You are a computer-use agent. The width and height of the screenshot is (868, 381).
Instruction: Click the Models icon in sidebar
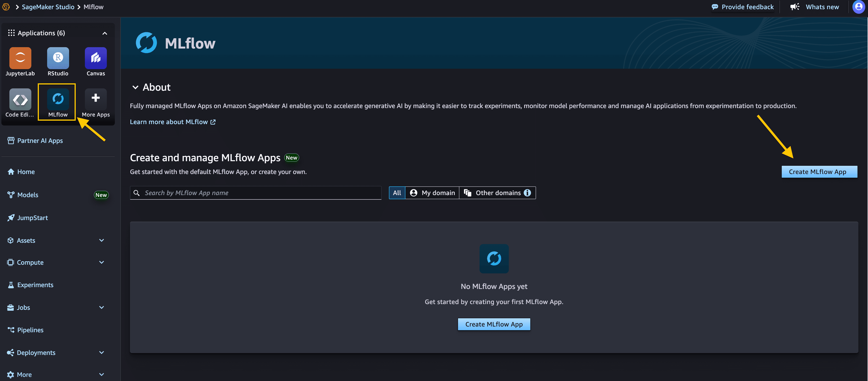pyautogui.click(x=11, y=195)
